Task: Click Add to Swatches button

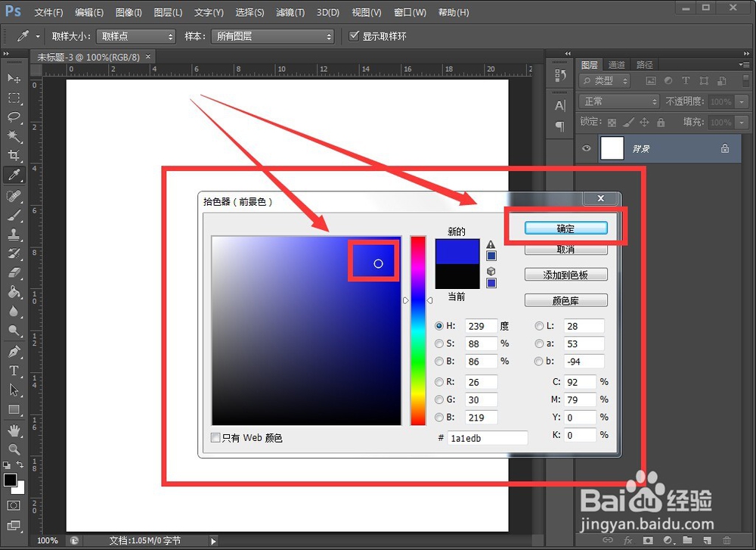Action: pyautogui.click(x=565, y=275)
